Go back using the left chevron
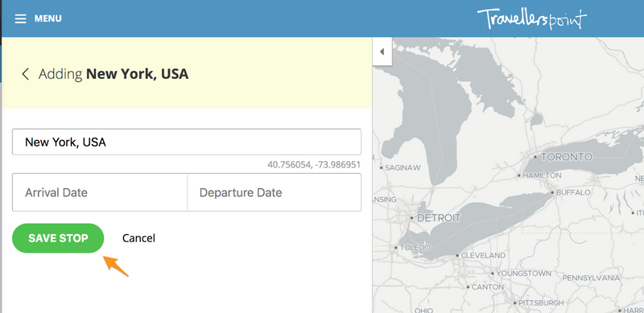644x313 pixels. [26, 74]
